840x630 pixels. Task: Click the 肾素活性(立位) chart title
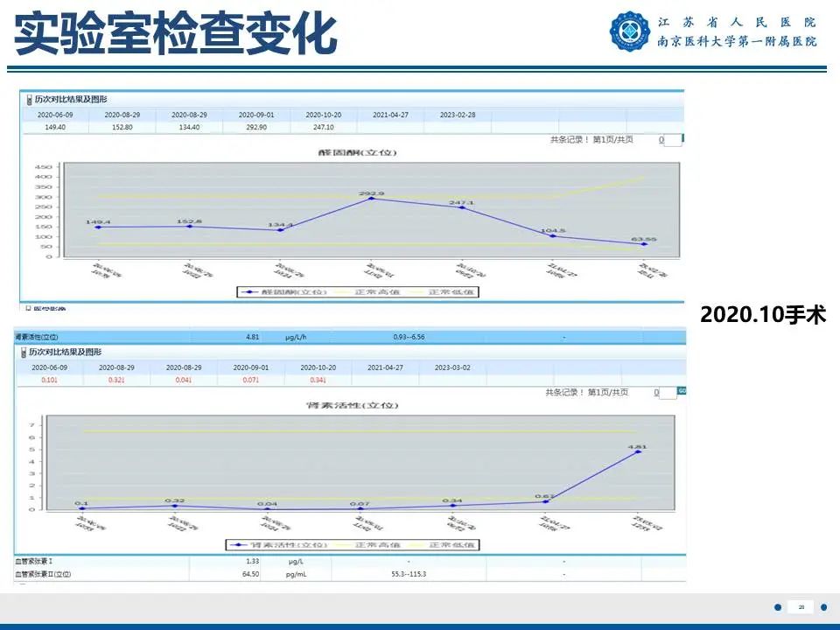point(352,405)
